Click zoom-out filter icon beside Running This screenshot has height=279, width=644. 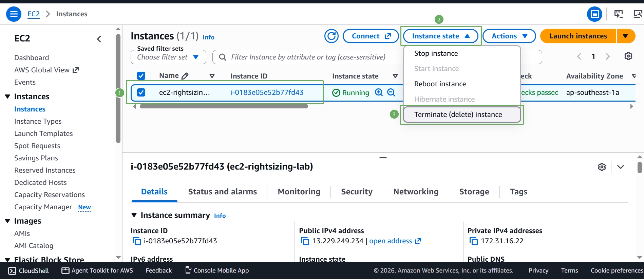(391, 92)
